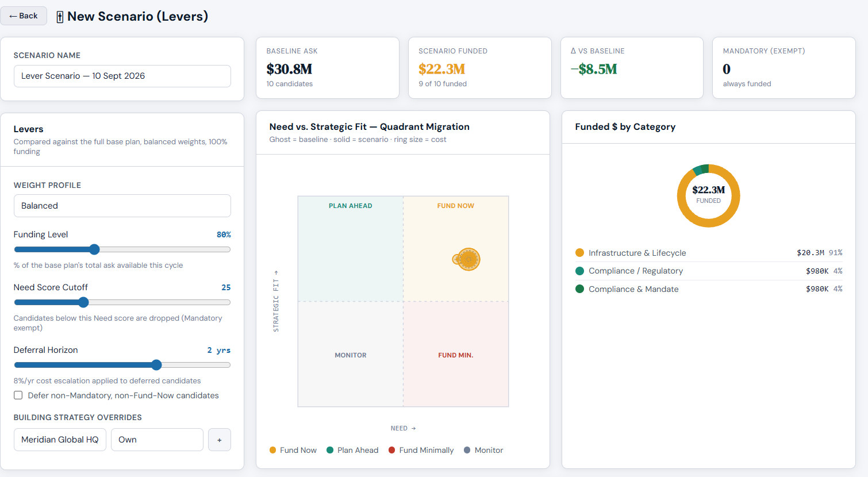The width and height of the screenshot is (868, 477).
Task: Click the teal Plan Ahead legend dot
Action: tap(330, 450)
